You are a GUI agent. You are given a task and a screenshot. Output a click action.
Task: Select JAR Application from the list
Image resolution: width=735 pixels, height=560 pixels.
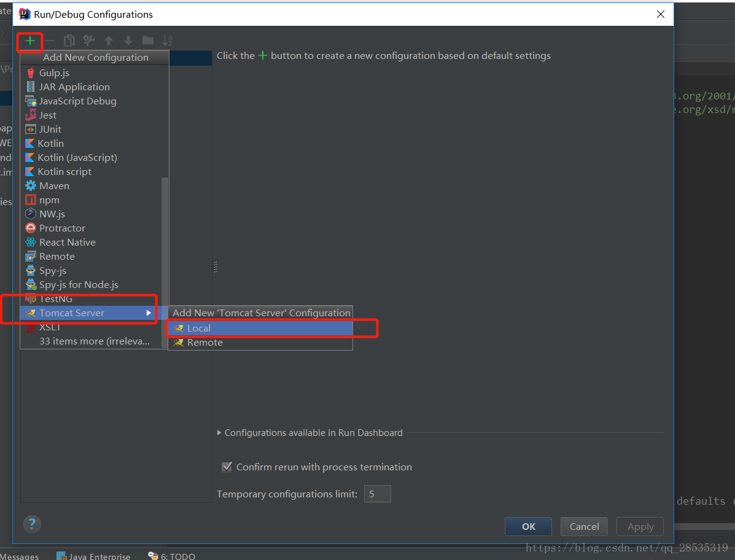pyautogui.click(x=94, y=87)
